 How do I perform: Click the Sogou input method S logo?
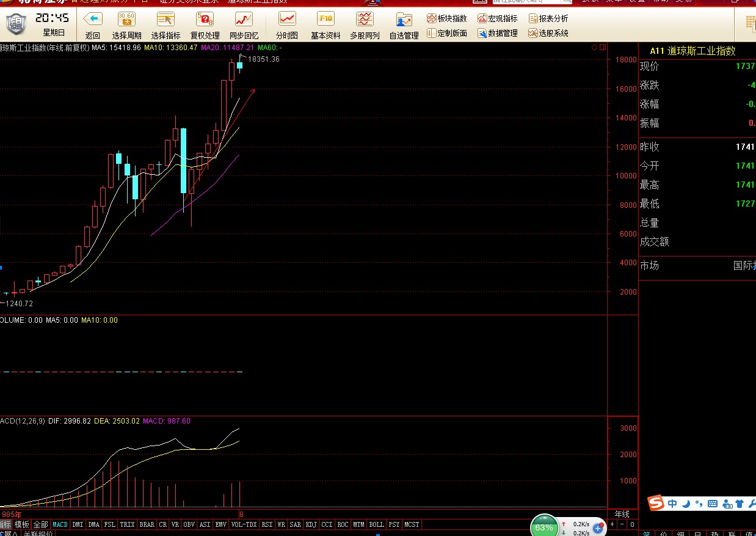point(656,503)
